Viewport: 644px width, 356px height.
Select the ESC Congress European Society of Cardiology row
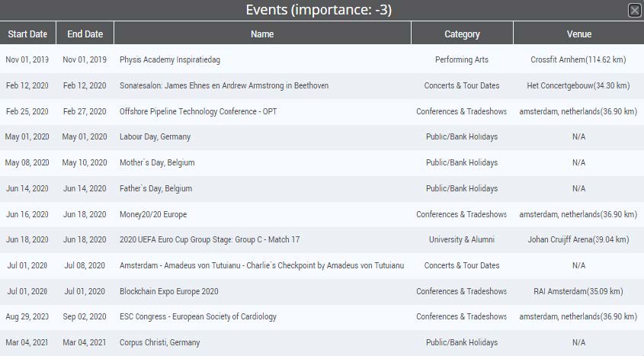(322, 316)
